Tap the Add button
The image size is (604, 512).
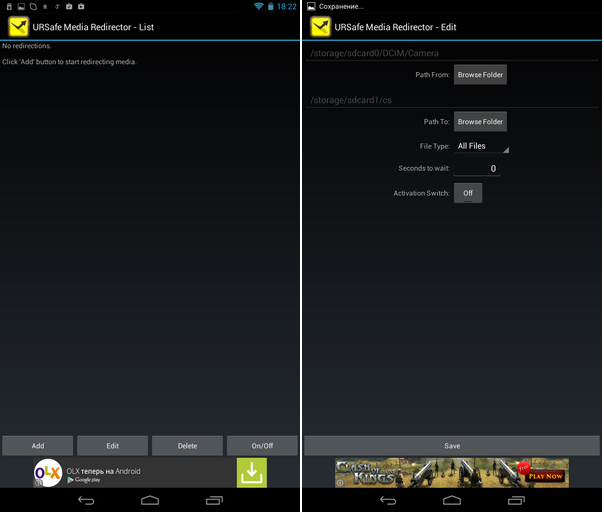38,446
